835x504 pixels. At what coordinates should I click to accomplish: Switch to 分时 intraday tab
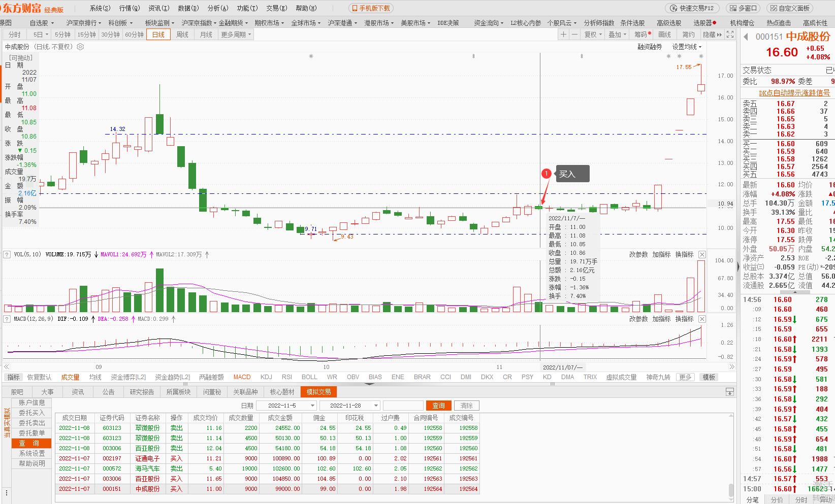[x=15, y=35]
